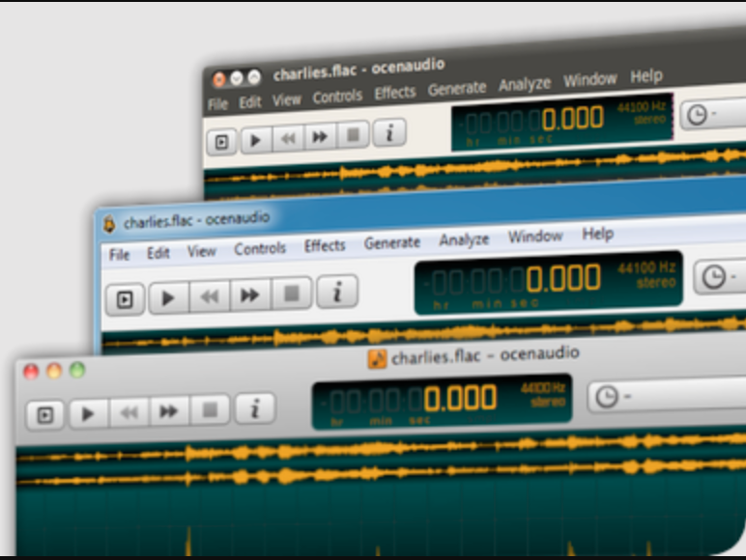Rewind audio in the Ubuntu ocenaudio window
The height and width of the screenshot is (560, 746).
coord(288,138)
